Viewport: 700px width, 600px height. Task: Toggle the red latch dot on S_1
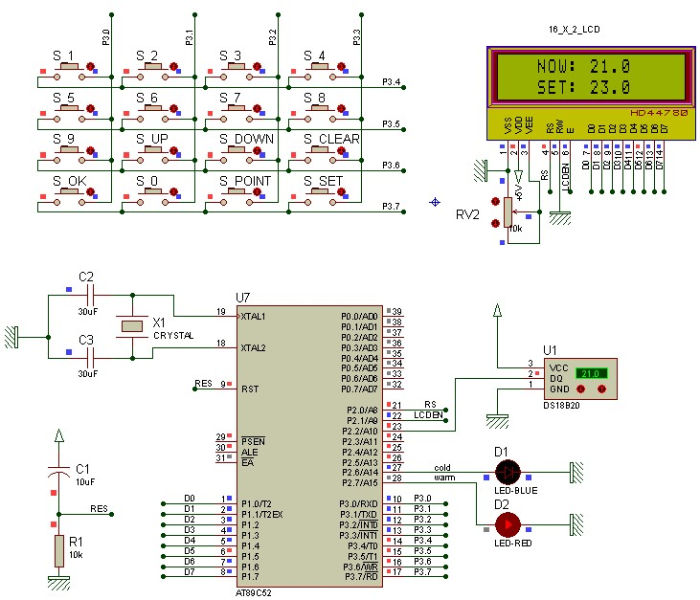click(x=91, y=66)
